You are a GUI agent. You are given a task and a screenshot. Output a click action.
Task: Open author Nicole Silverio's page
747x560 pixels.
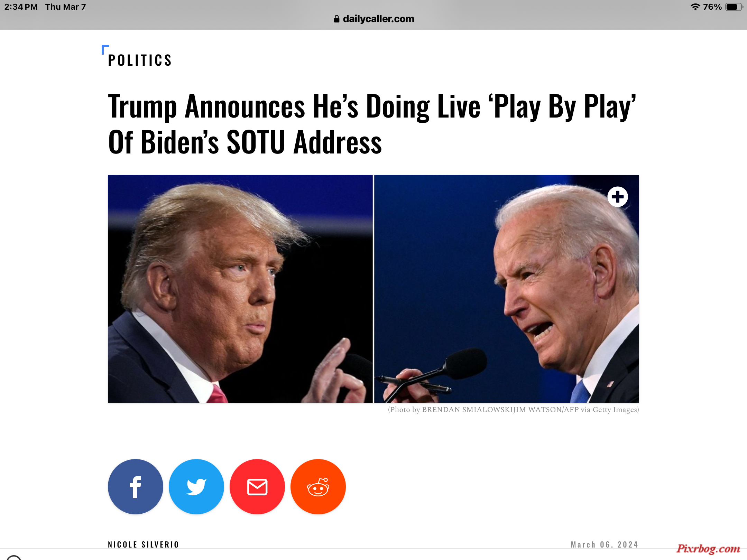(x=143, y=544)
